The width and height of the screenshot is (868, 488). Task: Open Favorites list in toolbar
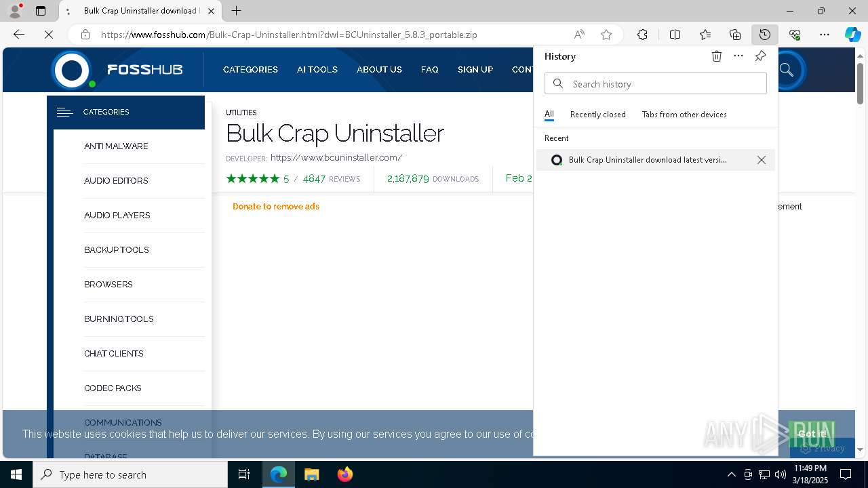(705, 35)
